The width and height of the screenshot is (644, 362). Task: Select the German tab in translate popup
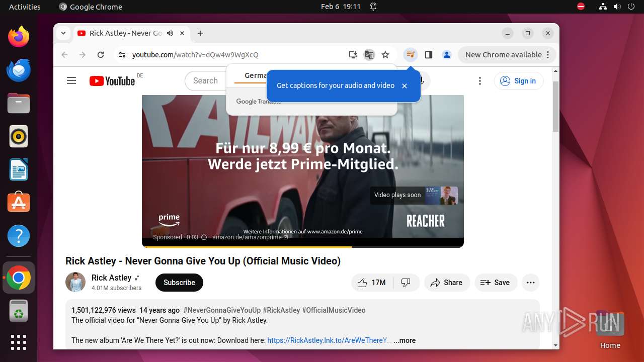pyautogui.click(x=255, y=75)
